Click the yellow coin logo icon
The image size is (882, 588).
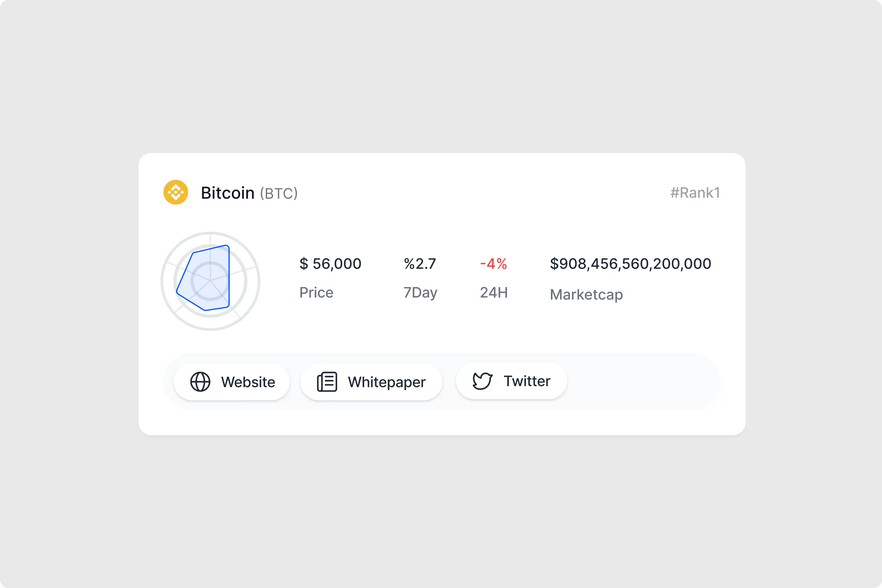coord(176,192)
